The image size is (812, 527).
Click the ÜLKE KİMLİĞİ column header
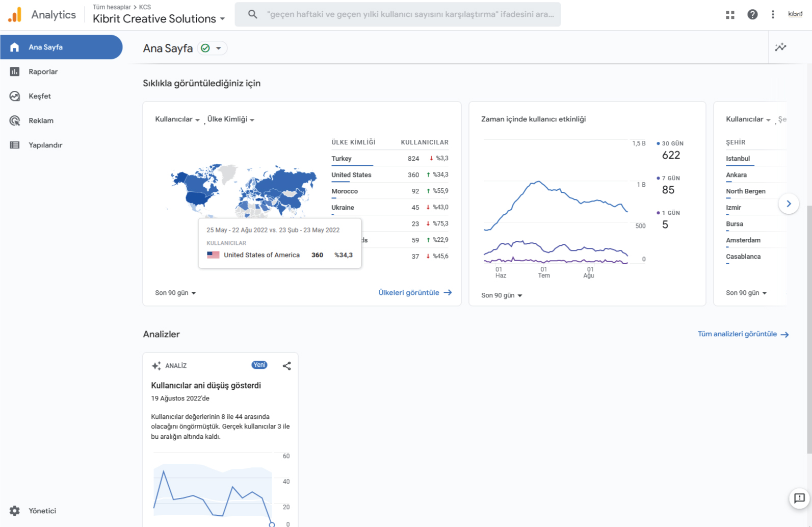tap(353, 142)
